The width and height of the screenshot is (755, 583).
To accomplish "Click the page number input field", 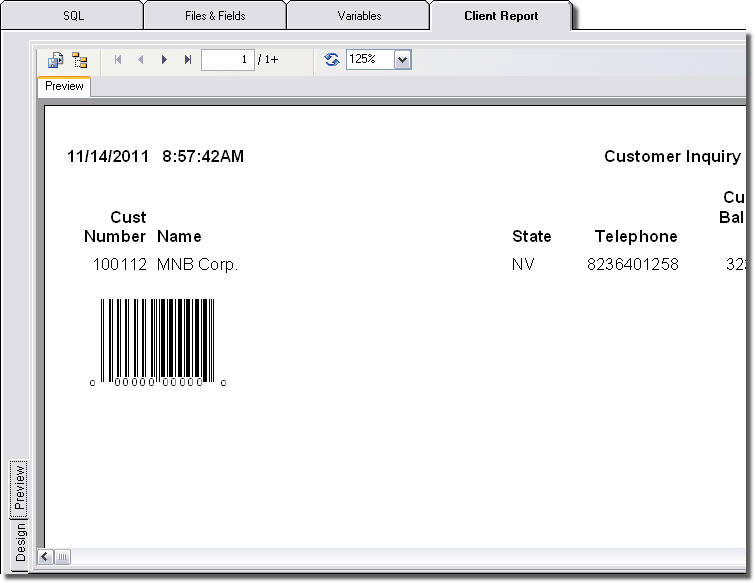I will 227,60.
